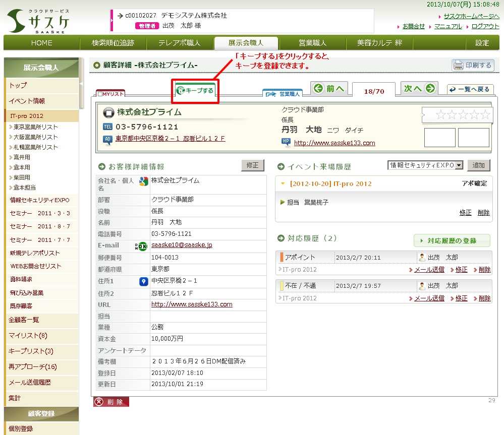This screenshot has height=435, width=504.
Task: Click the DM OK icon beside E-mail
Action: (x=142, y=246)
